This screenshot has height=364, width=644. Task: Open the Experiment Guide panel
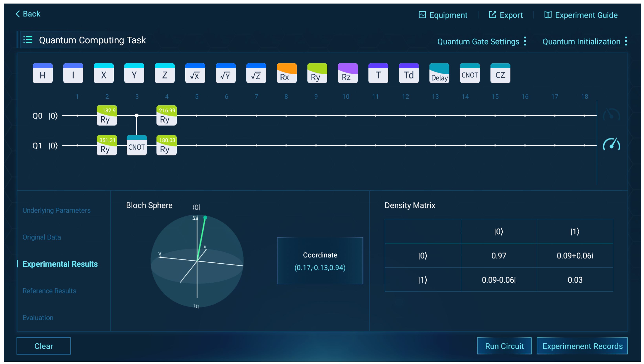point(581,15)
